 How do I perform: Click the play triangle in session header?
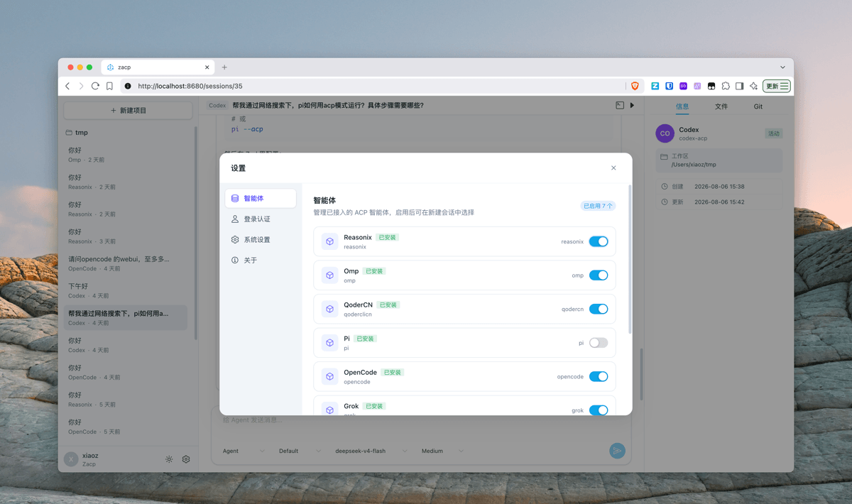click(632, 105)
